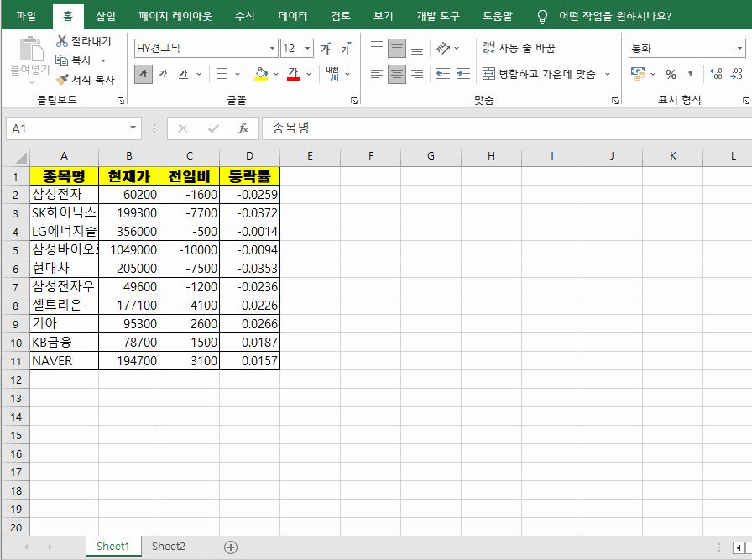Switch to the 페이지 레이아웃 tab
Image resolution: width=752 pixels, height=560 pixels.
click(x=175, y=16)
